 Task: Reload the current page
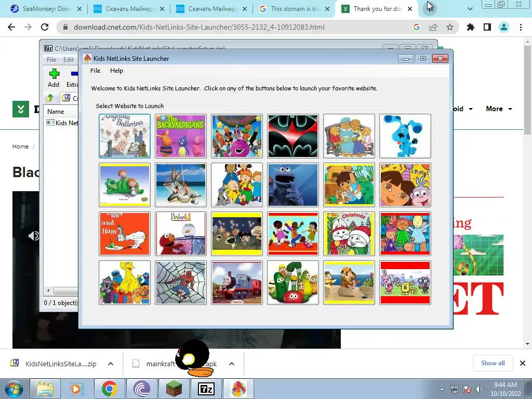pos(45,27)
